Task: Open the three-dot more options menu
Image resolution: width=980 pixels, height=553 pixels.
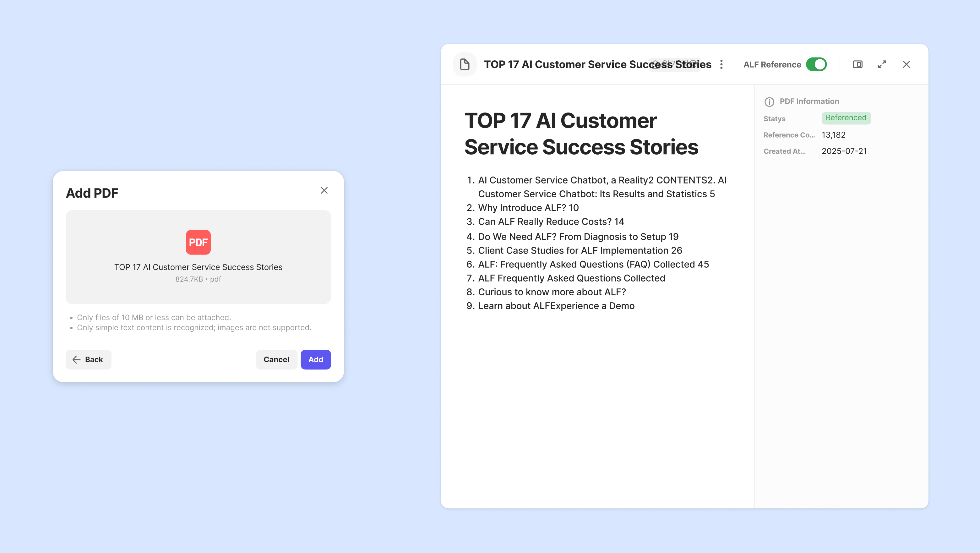Action: (x=721, y=64)
